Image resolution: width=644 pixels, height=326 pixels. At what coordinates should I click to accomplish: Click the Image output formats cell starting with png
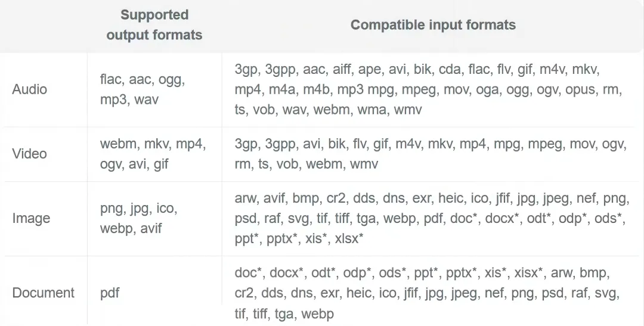coord(139,218)
